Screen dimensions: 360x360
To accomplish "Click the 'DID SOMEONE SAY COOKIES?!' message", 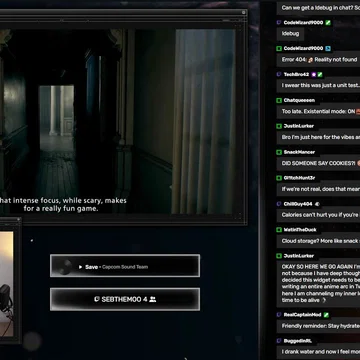I will coord(318,163).
